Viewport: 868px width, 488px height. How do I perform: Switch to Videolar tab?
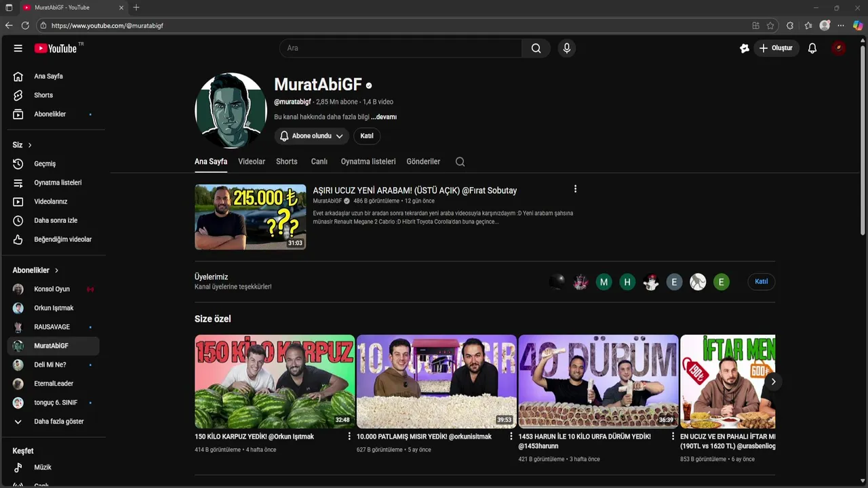point(252,161)
